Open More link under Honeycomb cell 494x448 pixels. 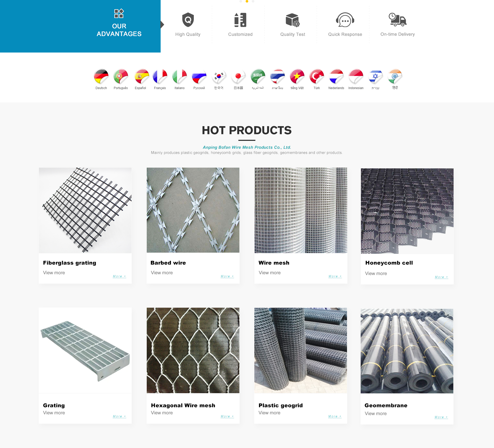coord(441,277)
